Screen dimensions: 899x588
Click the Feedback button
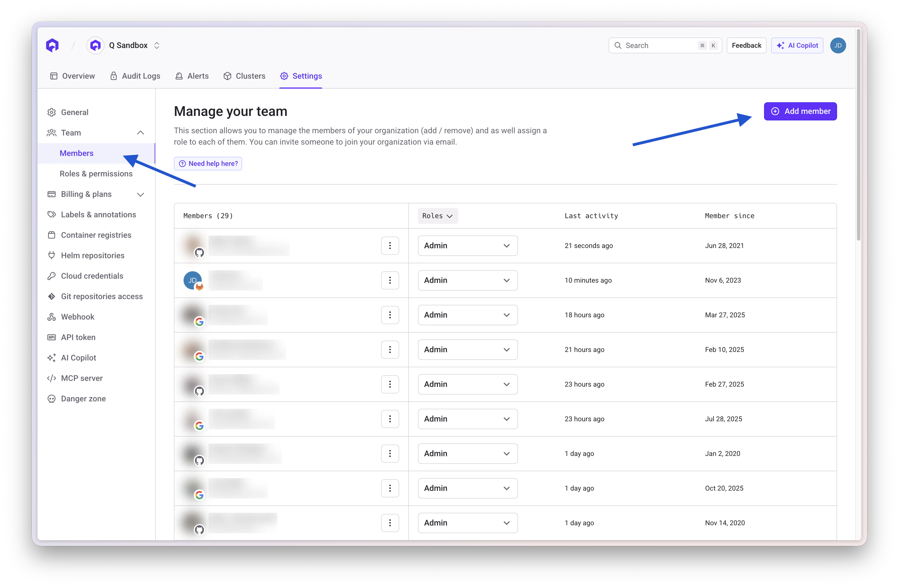click(x=746, y=45)
